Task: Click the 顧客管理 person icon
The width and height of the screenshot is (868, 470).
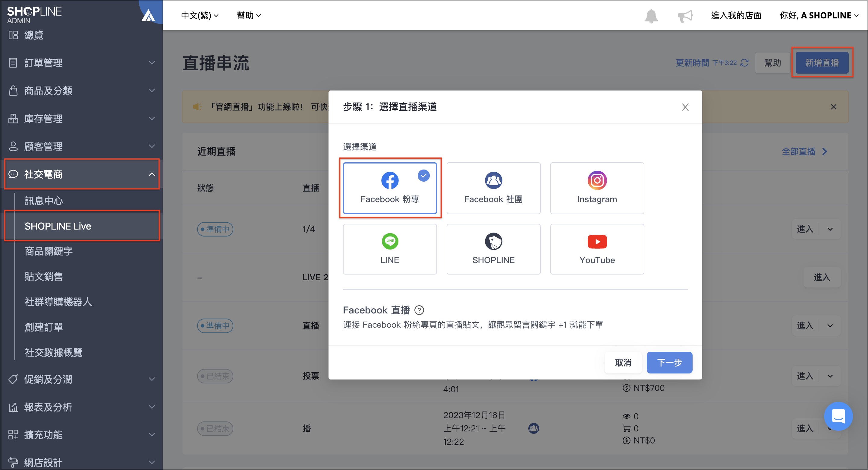Action: [x=13, y=146]
